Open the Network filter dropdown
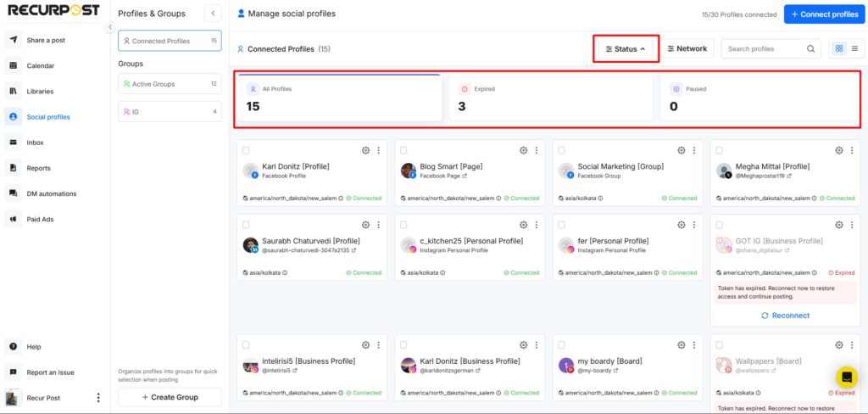This screenshot has width=868, height=414. [687, 48]
